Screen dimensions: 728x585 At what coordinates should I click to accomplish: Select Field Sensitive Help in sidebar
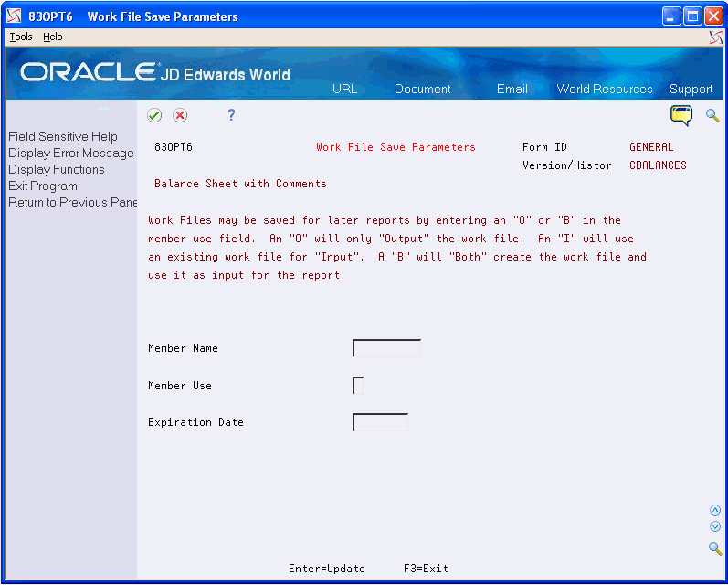63,136
